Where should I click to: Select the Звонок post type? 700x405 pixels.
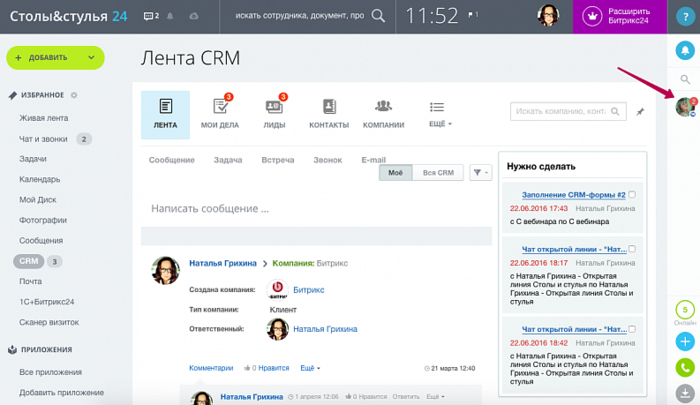(x=328, y=160)
